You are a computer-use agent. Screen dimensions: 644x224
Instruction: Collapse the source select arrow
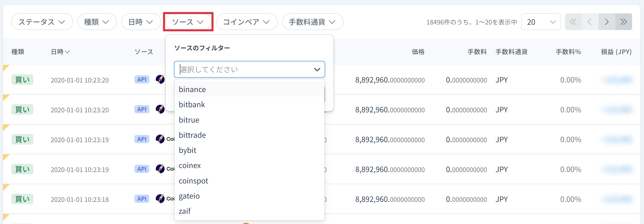[317, 69]
